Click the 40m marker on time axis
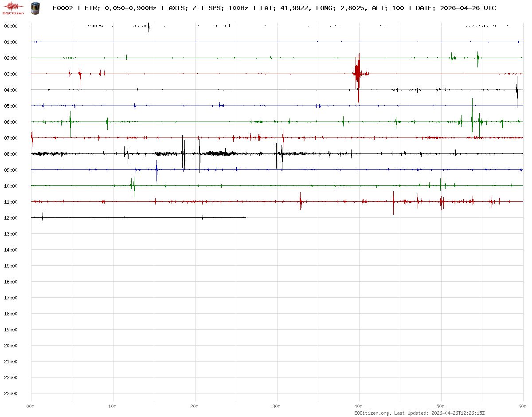 click(x=359, y=406)
